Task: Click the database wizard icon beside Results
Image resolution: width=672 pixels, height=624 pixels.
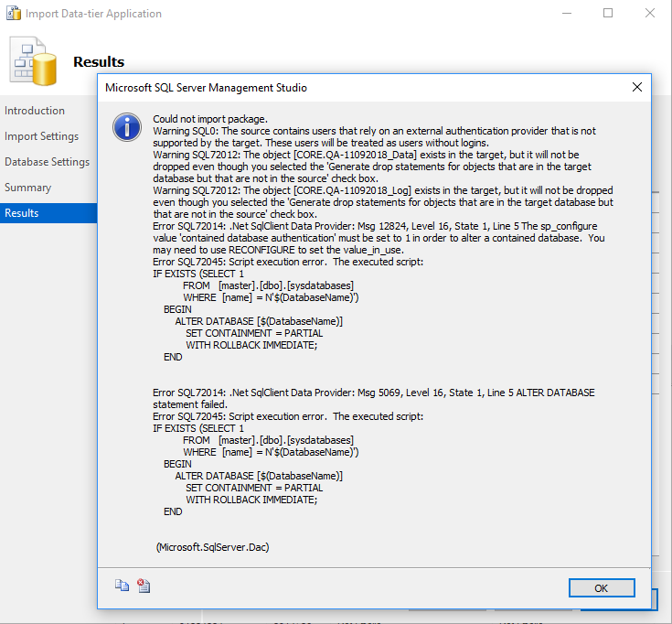Action: [33, 61]
